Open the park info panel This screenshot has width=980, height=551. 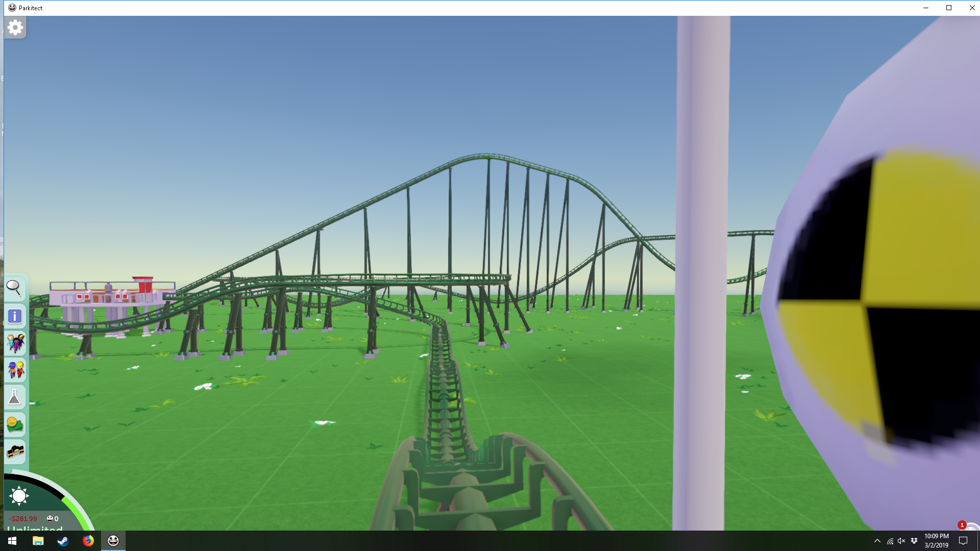[x=15, y=316]
